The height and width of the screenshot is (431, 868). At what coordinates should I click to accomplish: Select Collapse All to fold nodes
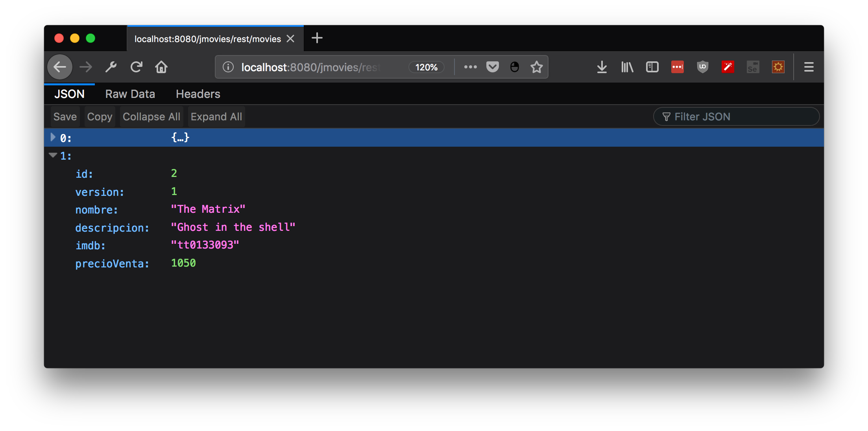(x=151, y=116)
